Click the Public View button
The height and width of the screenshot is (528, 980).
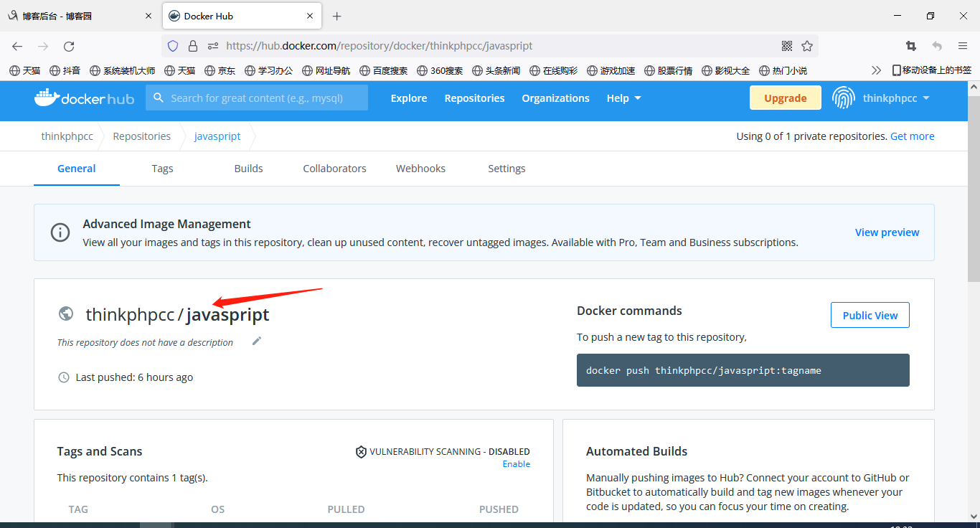point(870,315)
